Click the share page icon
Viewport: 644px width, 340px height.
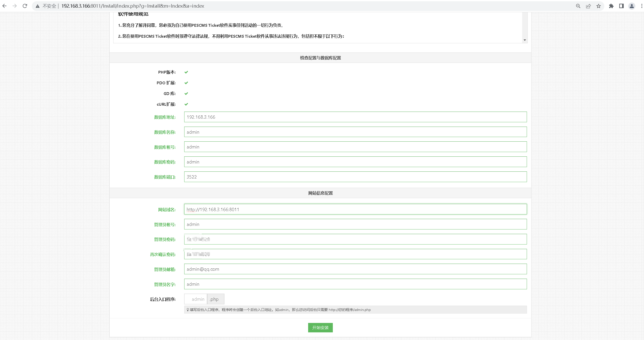click(588, 6)
